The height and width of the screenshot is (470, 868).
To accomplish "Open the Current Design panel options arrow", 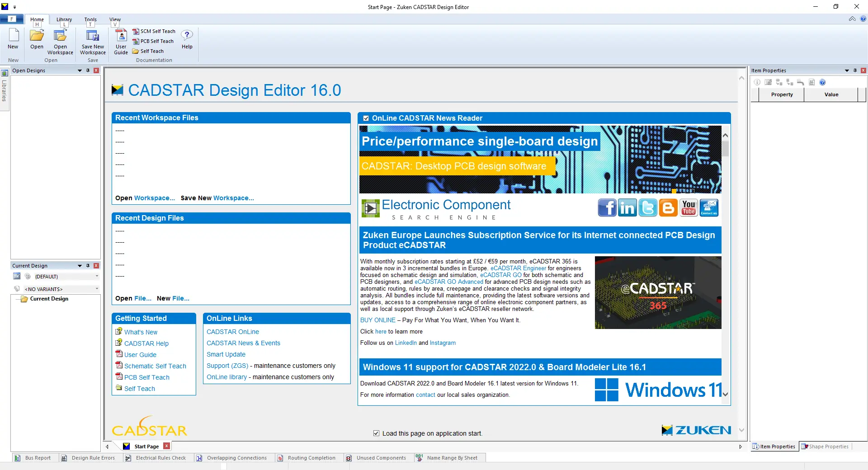I will [80, 266].
